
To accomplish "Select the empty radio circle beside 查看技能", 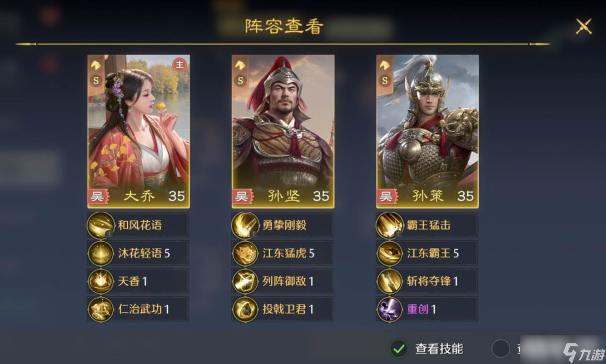I will coord(500,349).
